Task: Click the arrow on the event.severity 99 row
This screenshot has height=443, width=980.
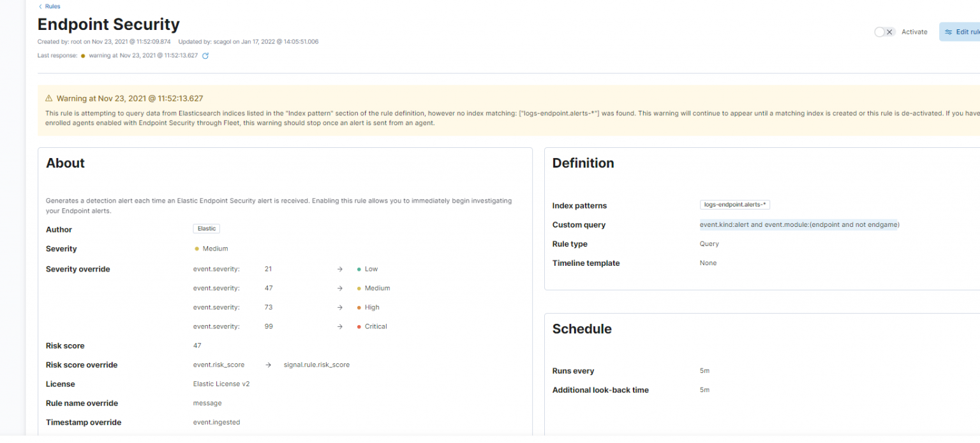Action: (339, 326)
